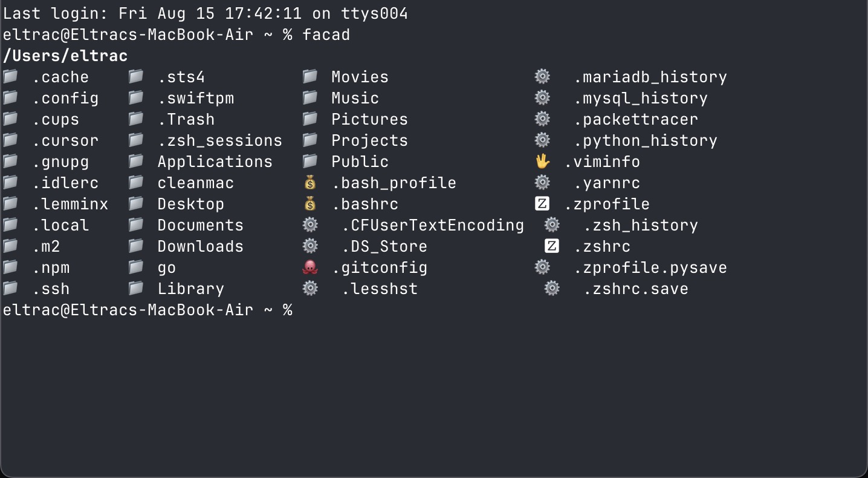Click the folder icon beside Projects
The image size is (868, 478).
click(x=310, y=140)
